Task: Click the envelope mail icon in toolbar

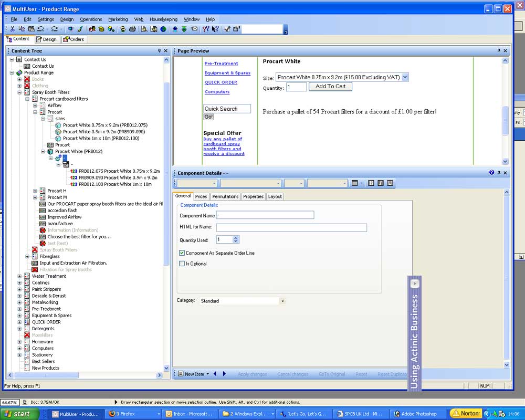Action: pyautogui.click(x=194, y=29)
